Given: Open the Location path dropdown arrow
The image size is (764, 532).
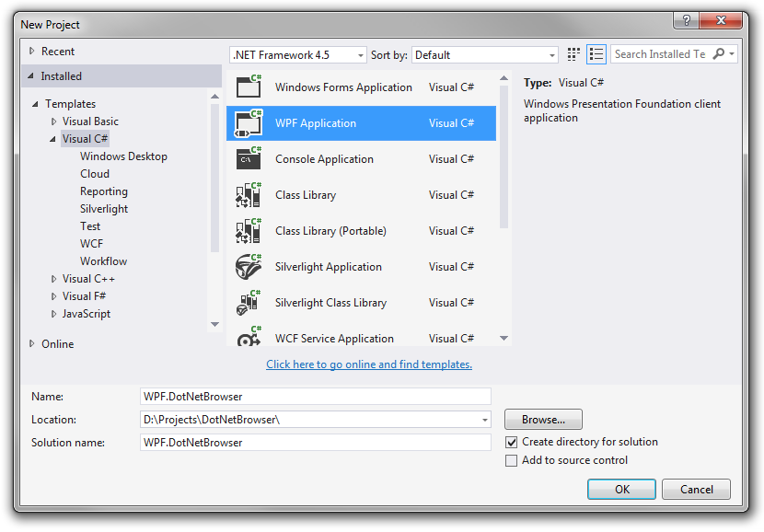Looking at the screenshot, I should click(485, 420).
